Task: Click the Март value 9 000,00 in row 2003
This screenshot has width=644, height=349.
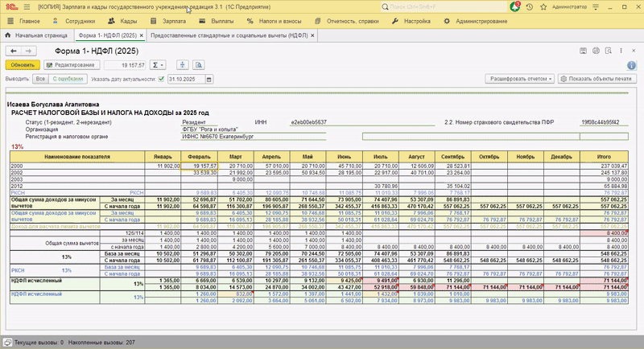Action: [x=236, y=179]
